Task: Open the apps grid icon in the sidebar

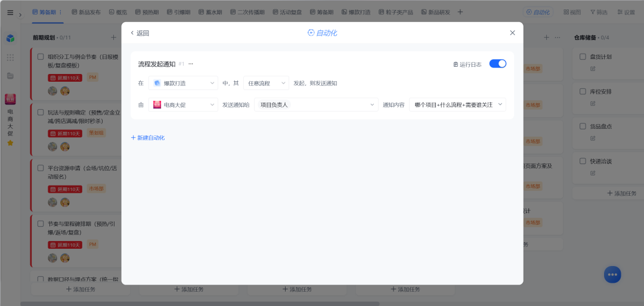Action: 10,57
